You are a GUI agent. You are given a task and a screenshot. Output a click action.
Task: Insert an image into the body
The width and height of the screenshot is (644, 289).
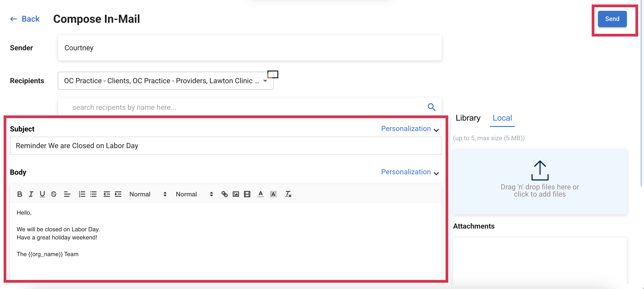pyautogui.click(x=235, y=194)
